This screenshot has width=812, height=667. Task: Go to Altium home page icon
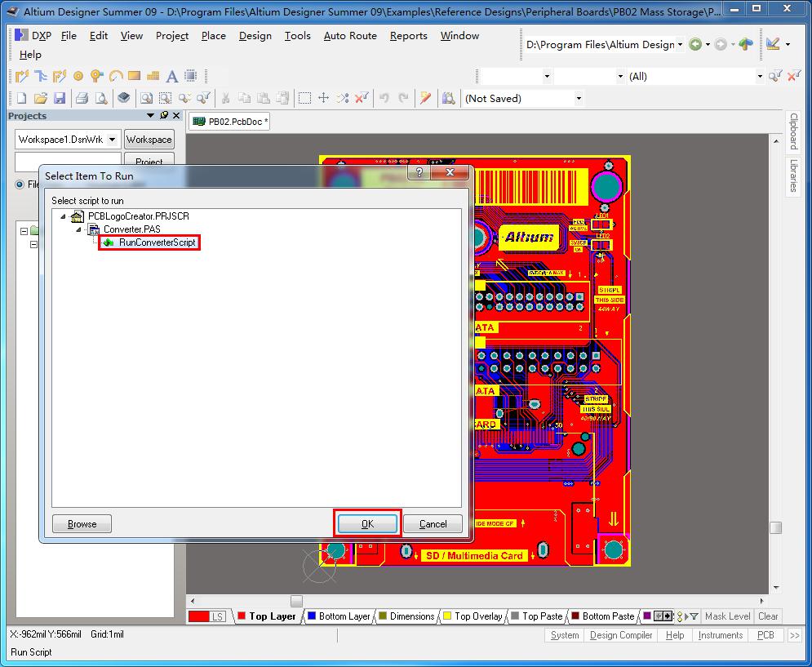coord(746,45)
